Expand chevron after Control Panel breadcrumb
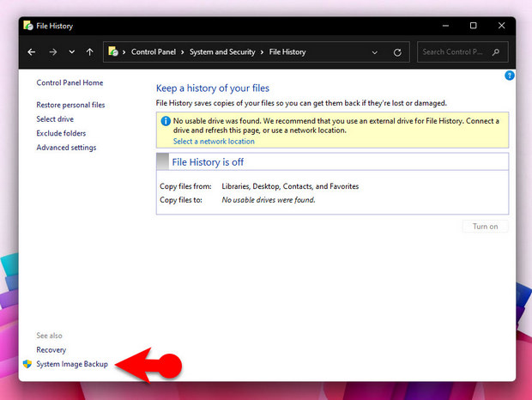532x400 pixels. click(x=183, y=52)
